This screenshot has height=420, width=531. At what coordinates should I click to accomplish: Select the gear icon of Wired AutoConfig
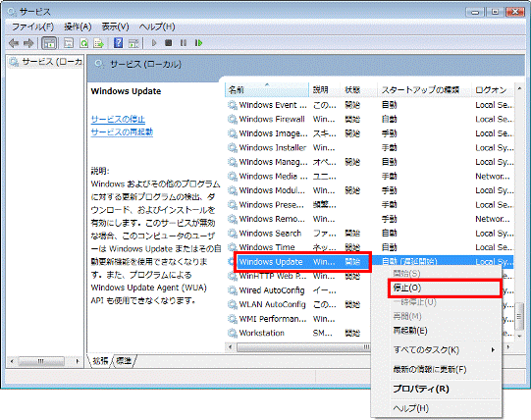coord(233,290)
